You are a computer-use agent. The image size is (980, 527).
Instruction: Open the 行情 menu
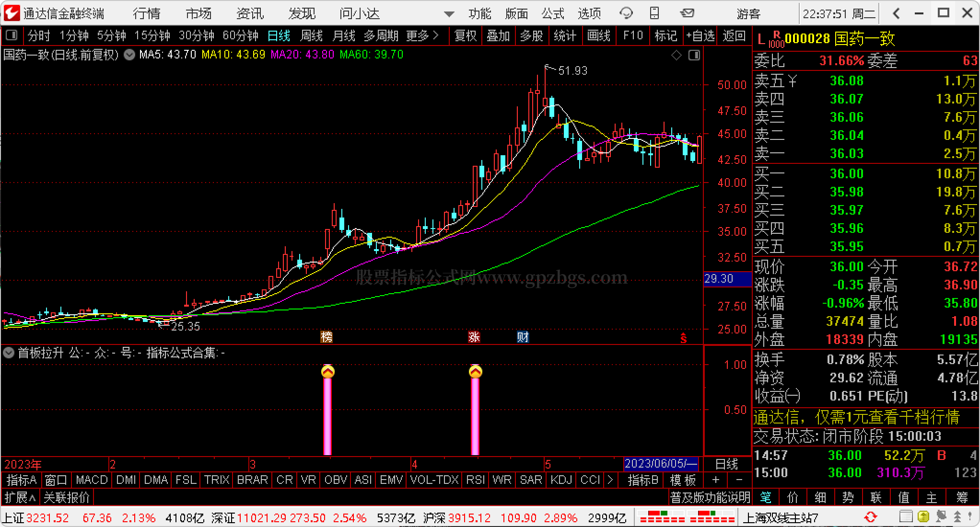147,13
